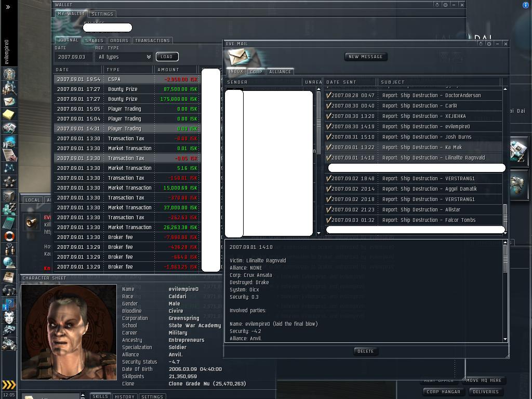Viewport: 532px width, 399px height.
Task: Open the Skills tab in Character Sheet
Action: point(100,396)
